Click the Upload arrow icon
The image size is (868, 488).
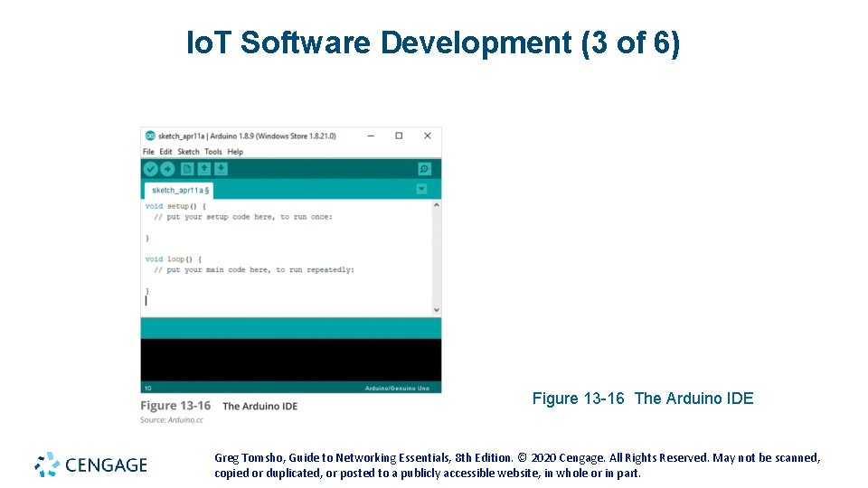(167, 169)
